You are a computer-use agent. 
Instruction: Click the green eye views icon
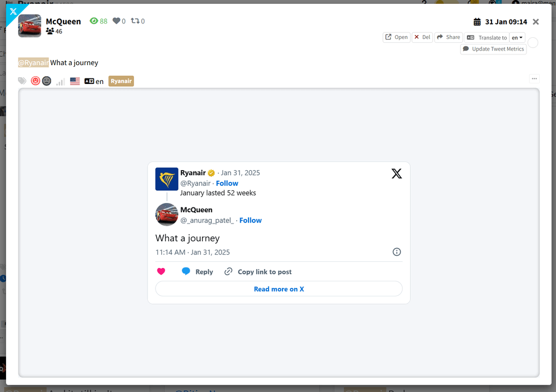[x=93, y=21]
